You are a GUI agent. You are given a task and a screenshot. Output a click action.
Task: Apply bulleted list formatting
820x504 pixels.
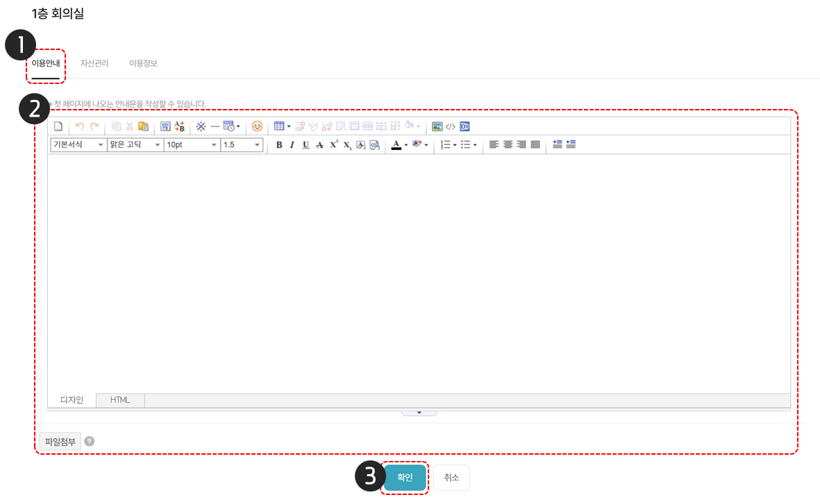coord(465,145)
